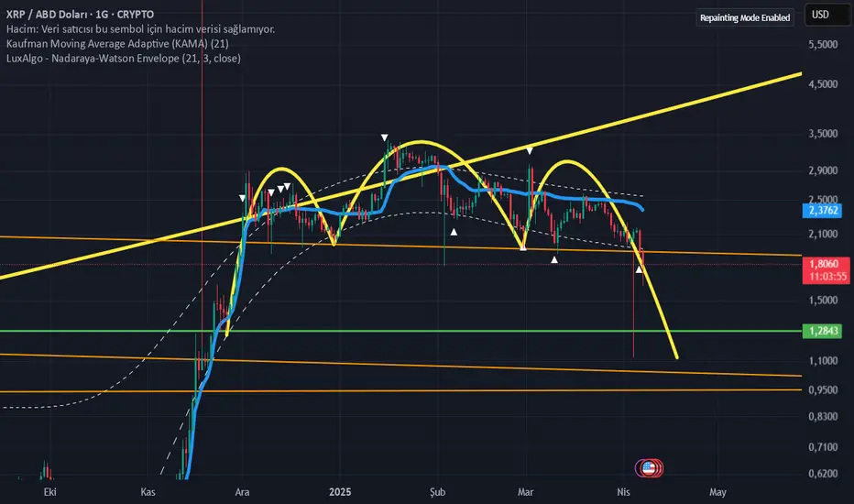Click the Repainting Mode Enabled label

745,17
